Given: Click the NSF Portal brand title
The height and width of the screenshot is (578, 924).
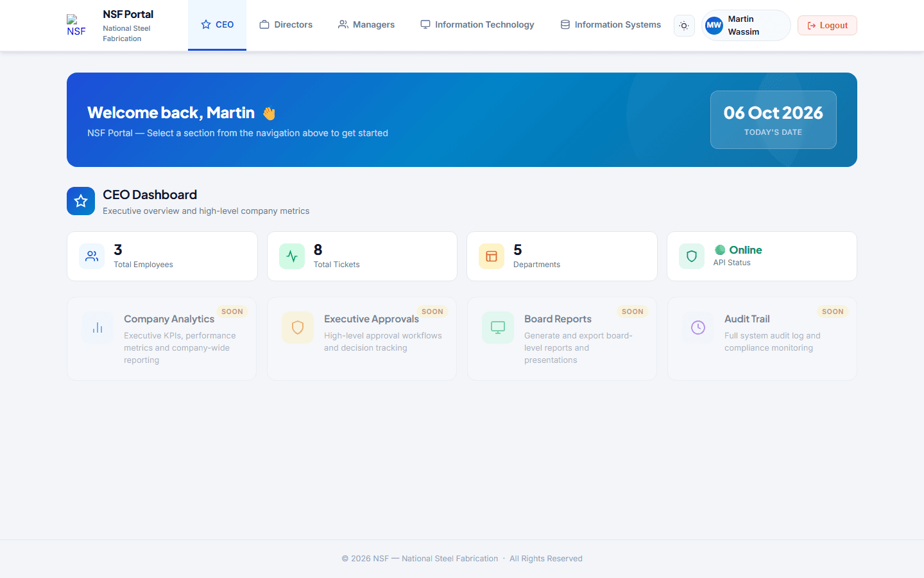Looking at the screenshot, I should tap(128, 14).
